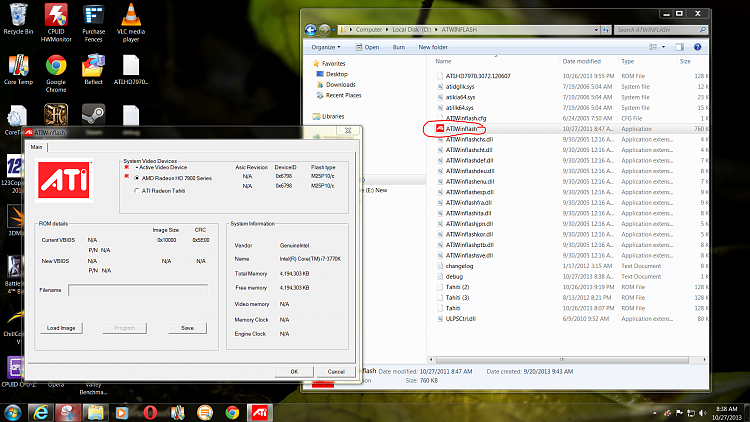
Task: Select the ATI Radeon Tahiti radio button
Action: coord(137,190)
